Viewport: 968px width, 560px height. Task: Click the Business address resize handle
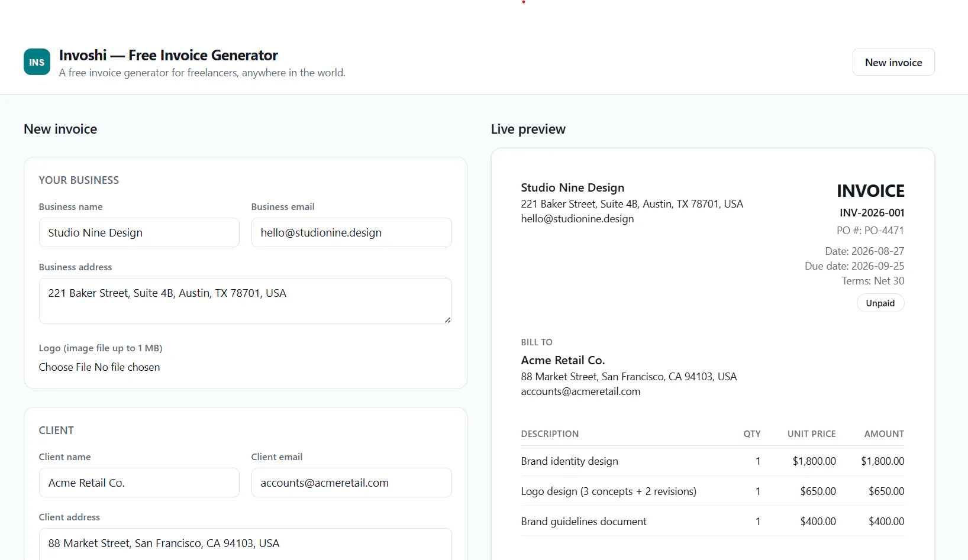click(x=447, y=320)
